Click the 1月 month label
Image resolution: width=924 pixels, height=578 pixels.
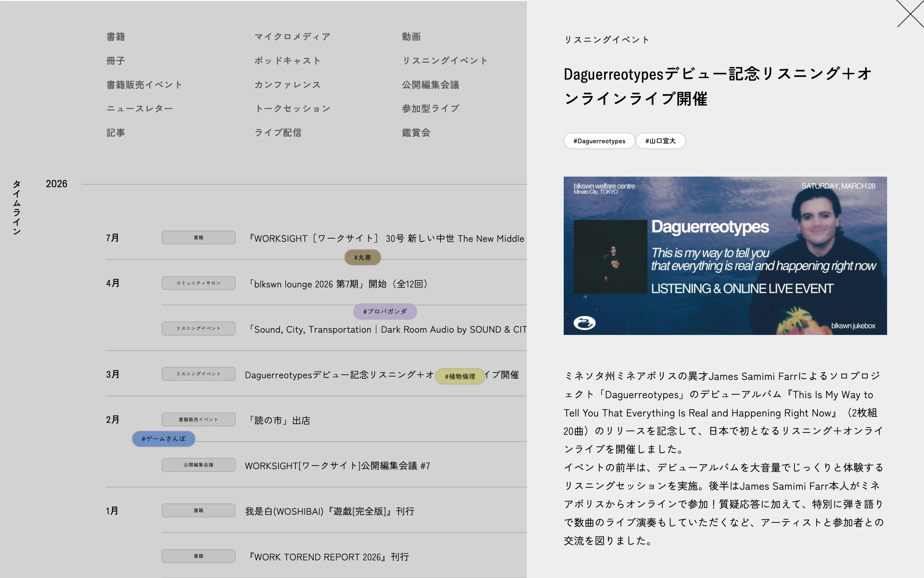[x=112, y=511]
